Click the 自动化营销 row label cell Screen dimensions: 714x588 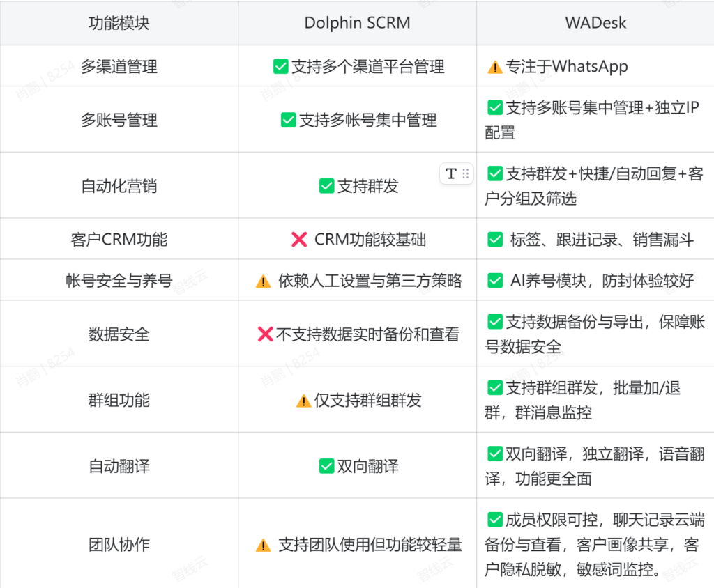pyautogui.click(x=119, y=186)
